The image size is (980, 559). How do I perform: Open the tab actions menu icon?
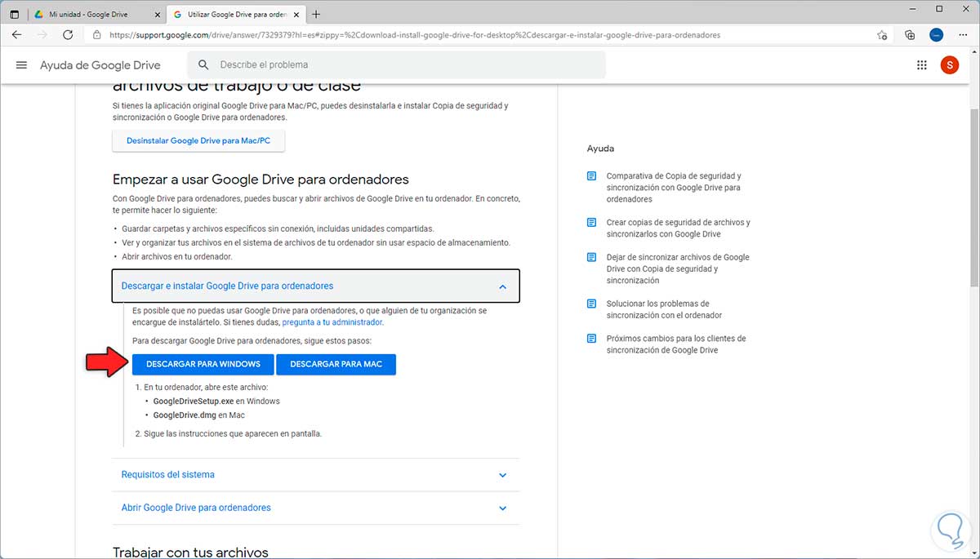pyautogui.click(x=14, y=14)
